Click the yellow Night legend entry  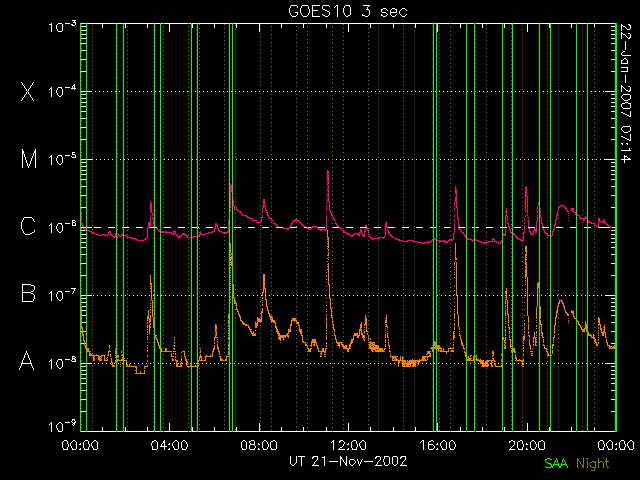593,464
